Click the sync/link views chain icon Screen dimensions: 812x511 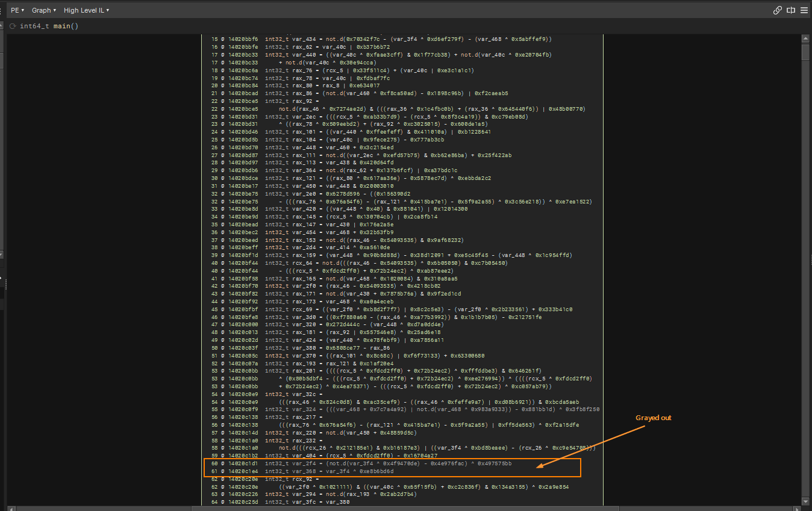point(778,10)
